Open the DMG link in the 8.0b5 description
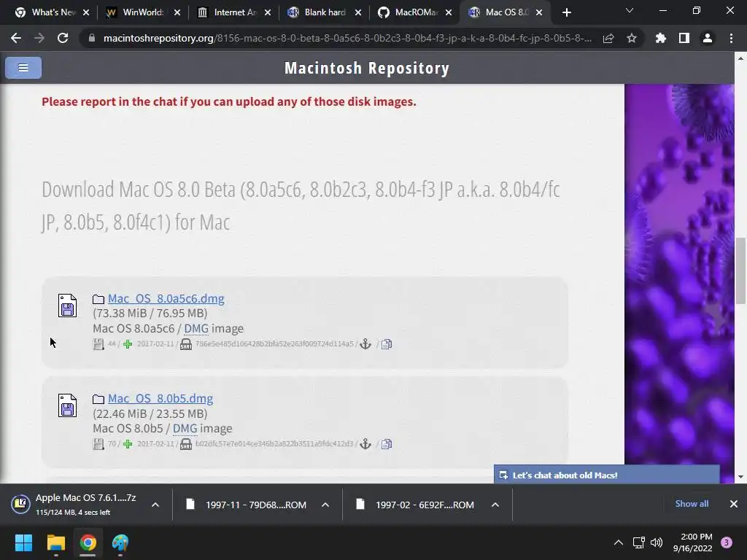The image size is (747, 560). (185, 429)
